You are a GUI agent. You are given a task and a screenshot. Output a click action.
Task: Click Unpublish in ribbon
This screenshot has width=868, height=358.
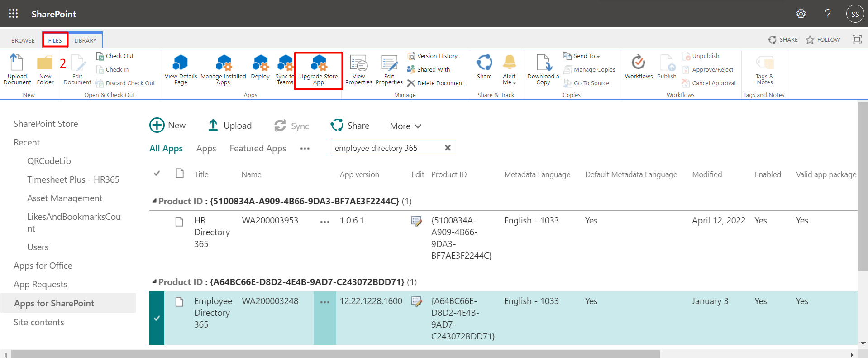click(701, 56)
